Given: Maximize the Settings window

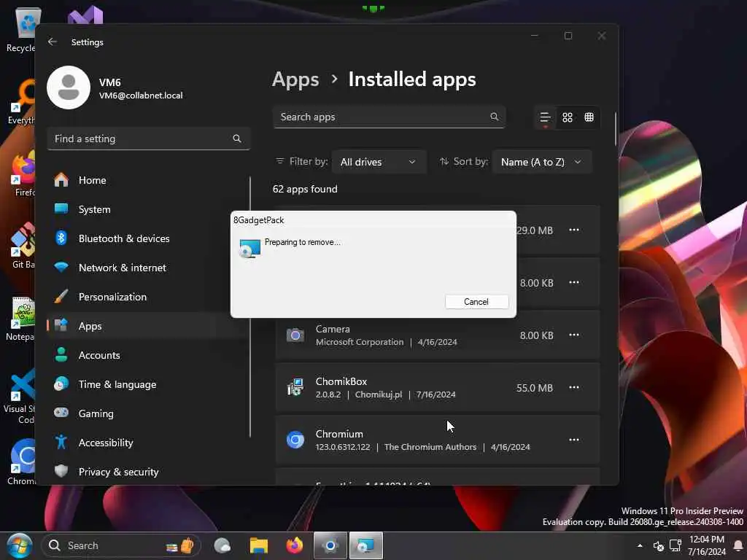Looking at the screenshot, I should (x=568, y=36).
